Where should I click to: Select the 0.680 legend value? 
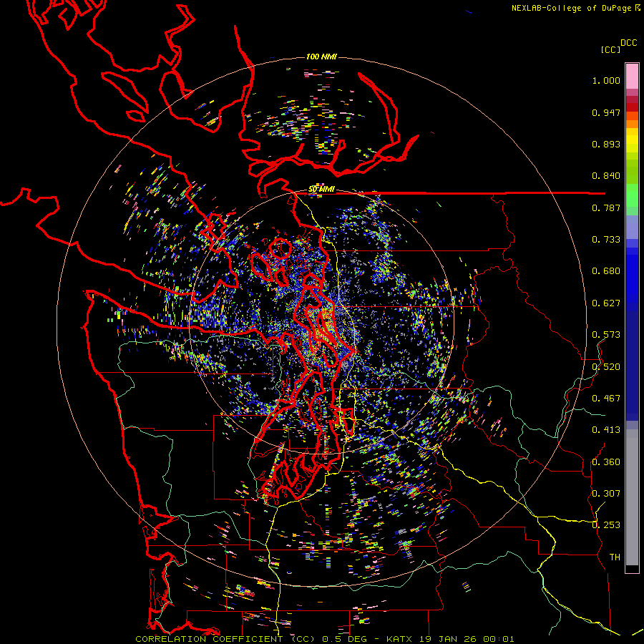(x=606, y=271)
